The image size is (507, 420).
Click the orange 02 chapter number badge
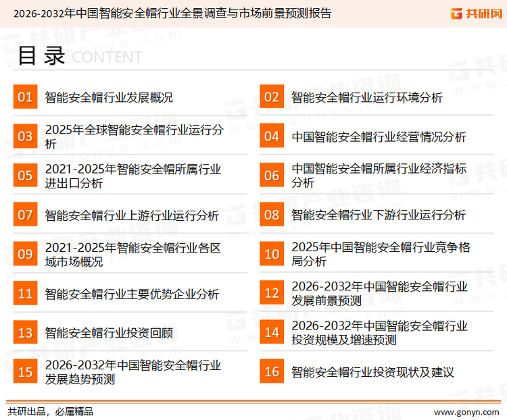point(272,97)
